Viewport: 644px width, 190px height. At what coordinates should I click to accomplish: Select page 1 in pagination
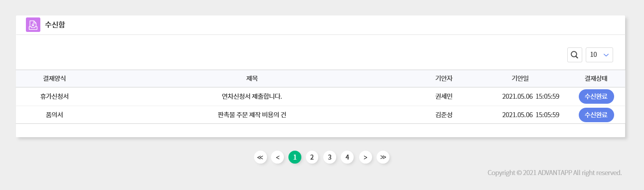pyautogui.click(x=295, y=157)
